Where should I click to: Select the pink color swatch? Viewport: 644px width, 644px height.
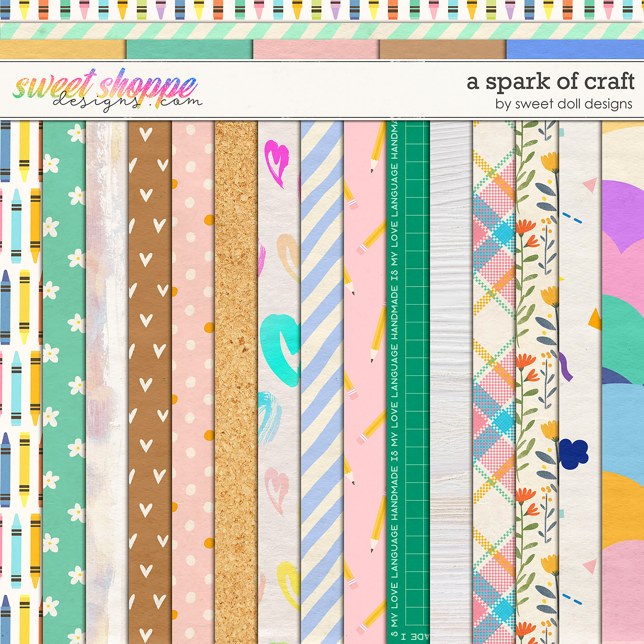[x=316, y=49]
